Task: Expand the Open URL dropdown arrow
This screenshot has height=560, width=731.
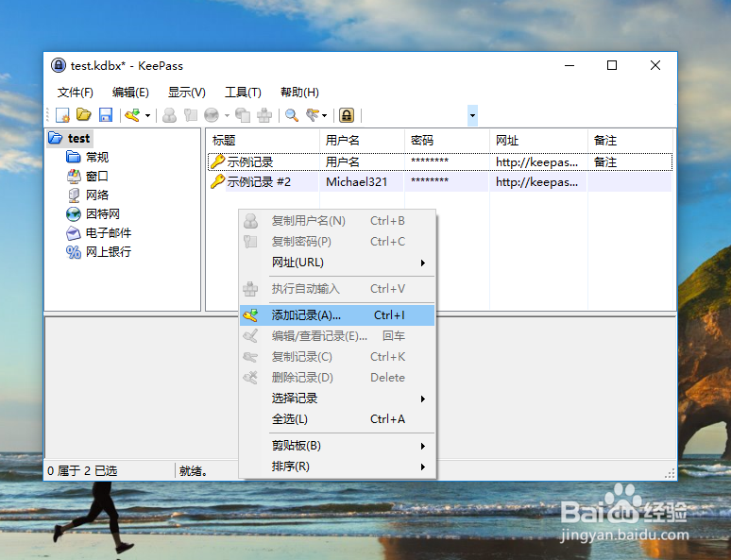Action: [x=227, y=115]
